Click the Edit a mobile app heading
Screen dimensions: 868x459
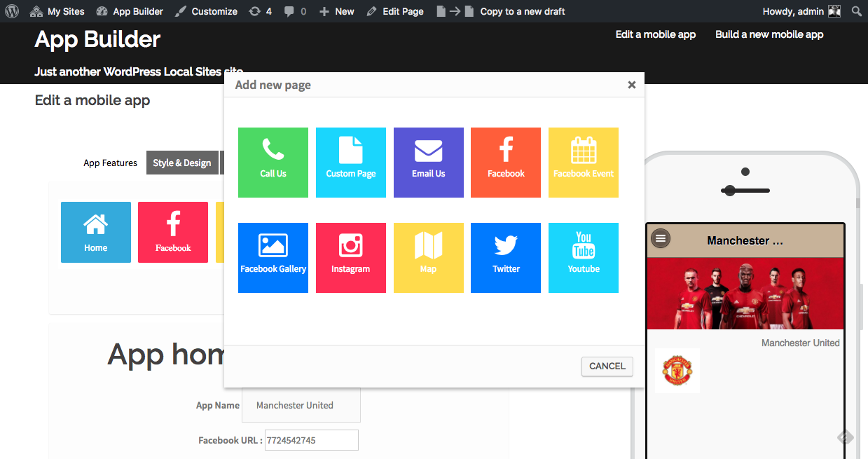coord(92,100)
